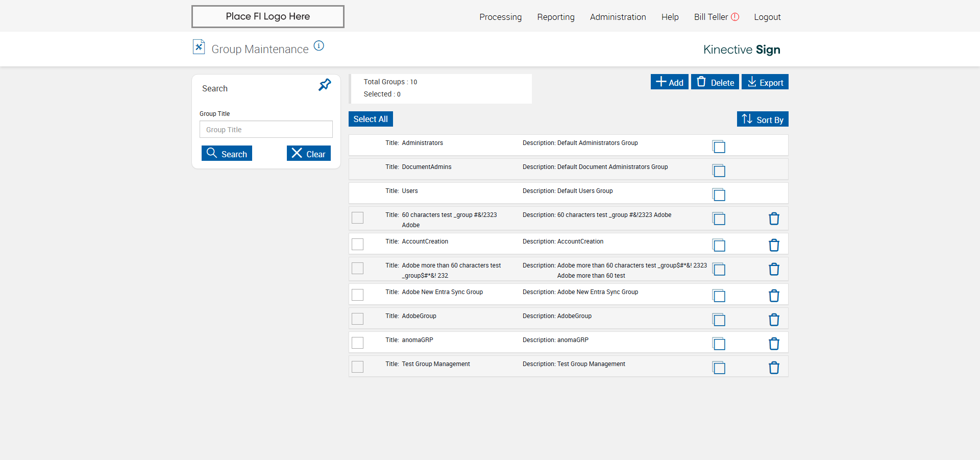
Task: Tick the anomaGRP group checkbox
Action: pyautogui.click(x=358, y=343)
